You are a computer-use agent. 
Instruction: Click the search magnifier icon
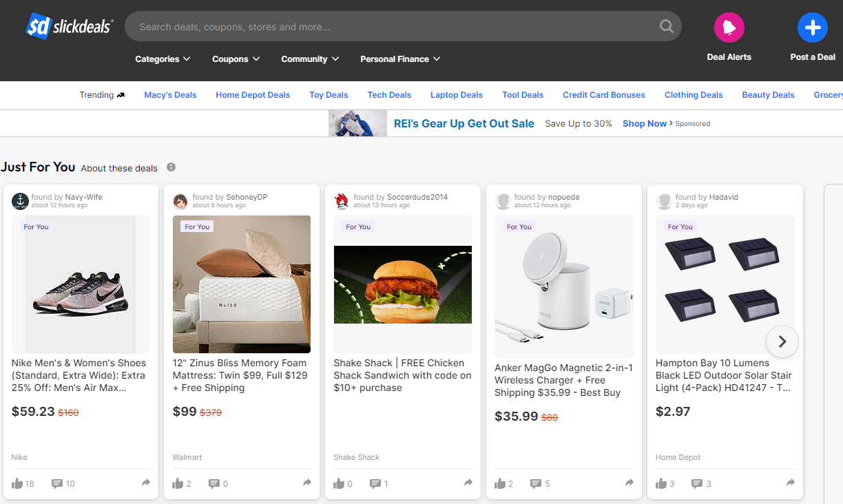pos(666,26)
